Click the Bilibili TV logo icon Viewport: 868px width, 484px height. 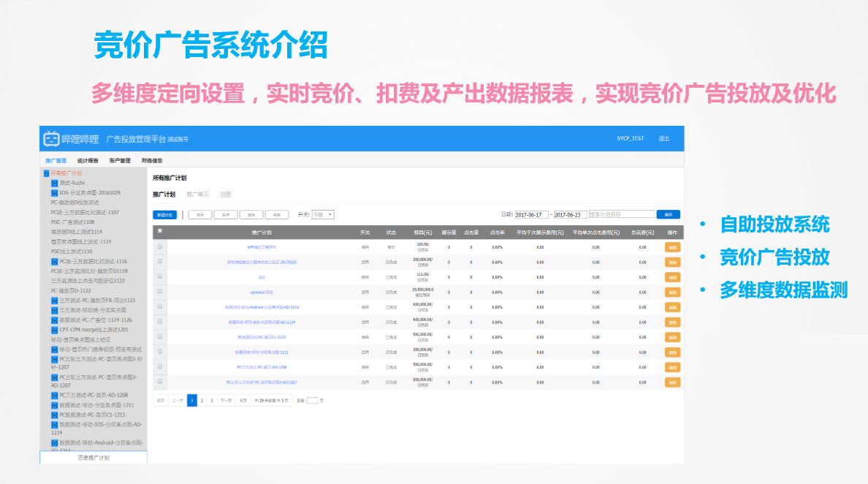tap(51, 138)
